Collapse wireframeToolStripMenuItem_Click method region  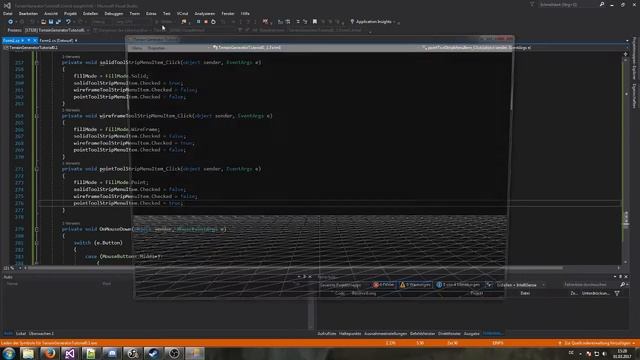(x=36, y=116)
